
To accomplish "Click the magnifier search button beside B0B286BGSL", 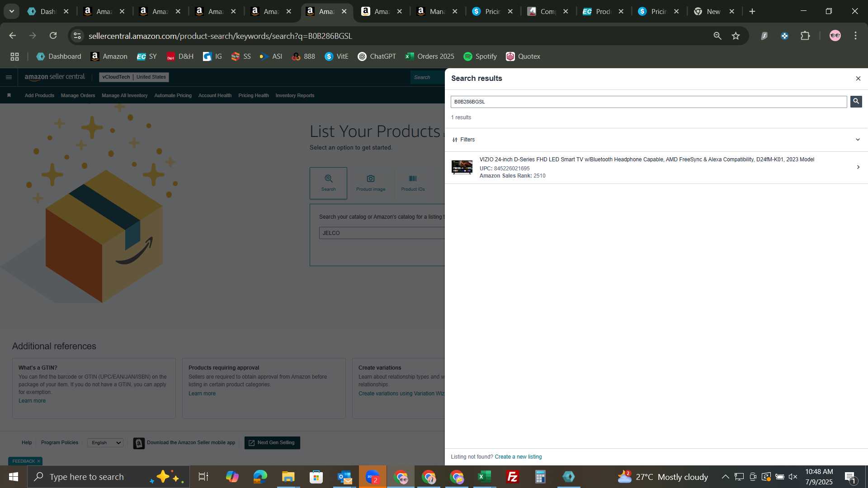I will (856, 102).
